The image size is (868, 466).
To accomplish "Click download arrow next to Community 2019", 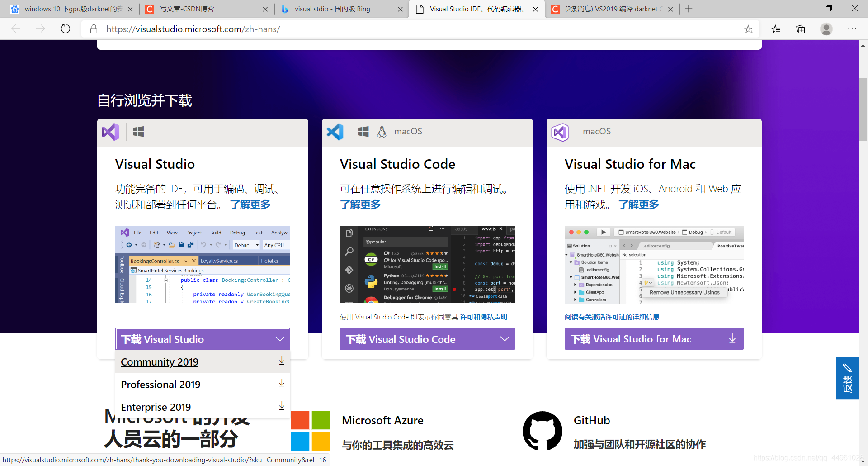I will pos(282,361).
